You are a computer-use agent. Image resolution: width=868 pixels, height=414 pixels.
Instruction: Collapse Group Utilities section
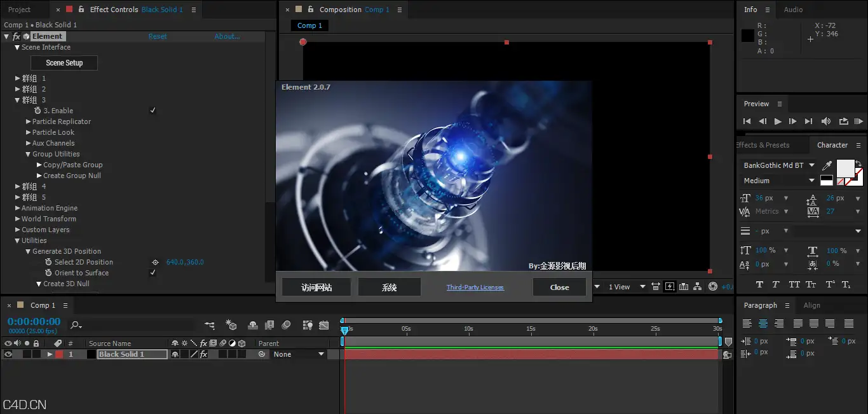[x=29, y=154]
